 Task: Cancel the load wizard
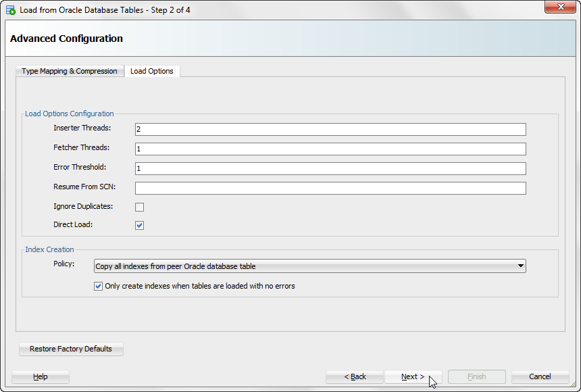pos(540,377)
